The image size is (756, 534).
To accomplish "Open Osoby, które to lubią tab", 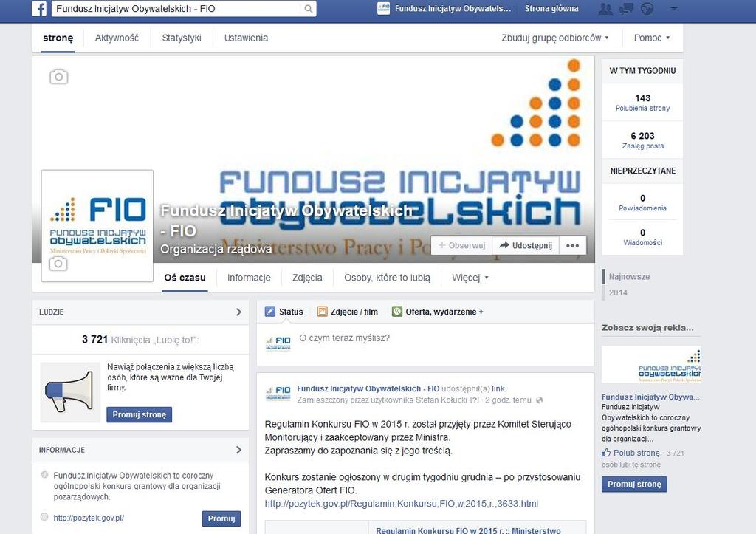I will tap(387, 278).
